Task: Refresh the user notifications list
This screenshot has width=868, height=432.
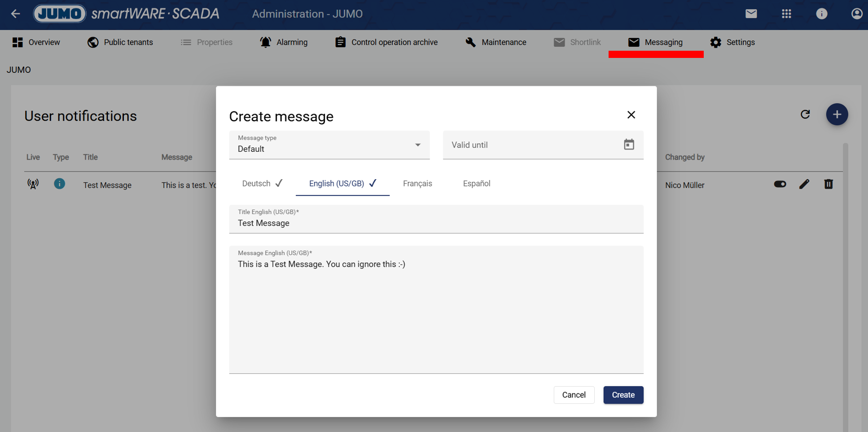Action: click(805, 115)
